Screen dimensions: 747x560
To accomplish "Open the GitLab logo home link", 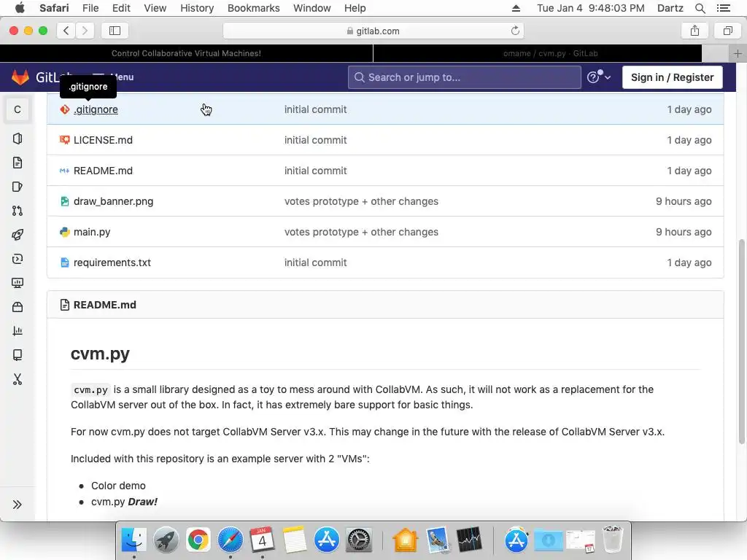I will (20, 77).
